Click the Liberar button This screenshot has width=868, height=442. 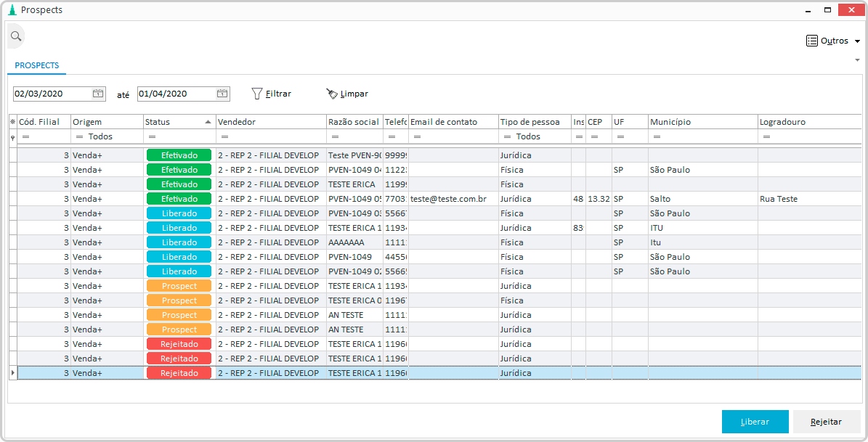(x=755, y=422)
